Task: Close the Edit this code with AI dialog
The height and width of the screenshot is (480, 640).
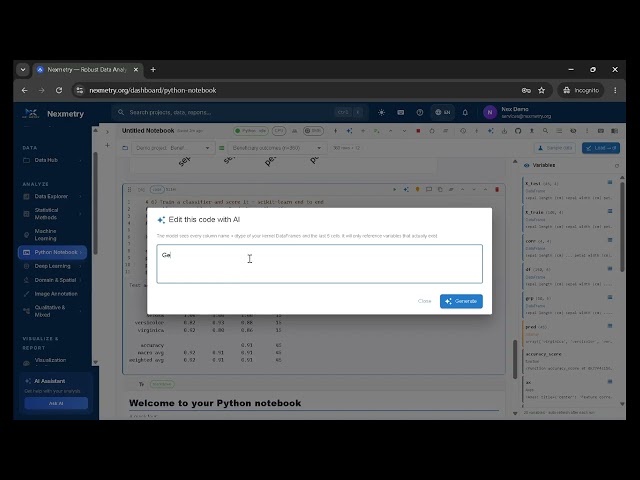Action: [424, 301]
